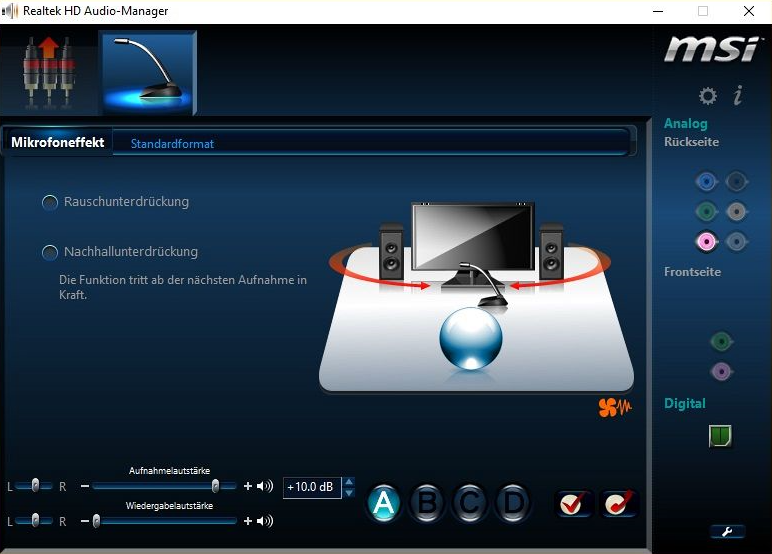Open the speakers device tab with RCA plugs

point(49,72)
